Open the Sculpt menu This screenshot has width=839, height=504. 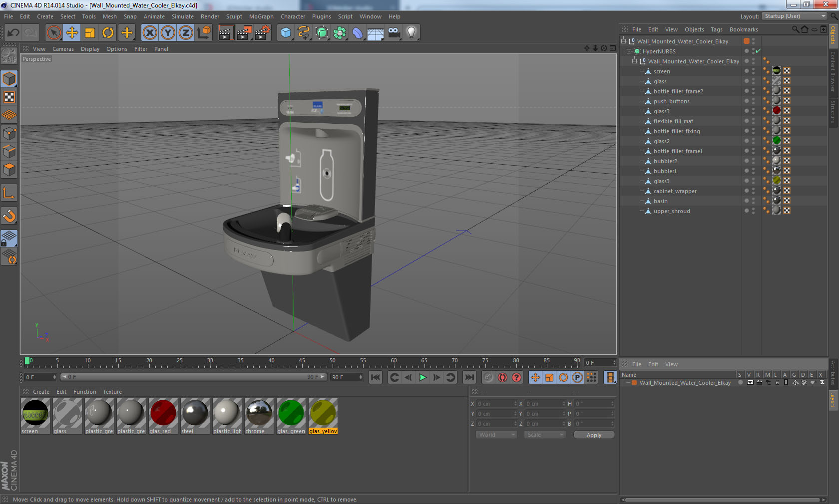[234, 16]
